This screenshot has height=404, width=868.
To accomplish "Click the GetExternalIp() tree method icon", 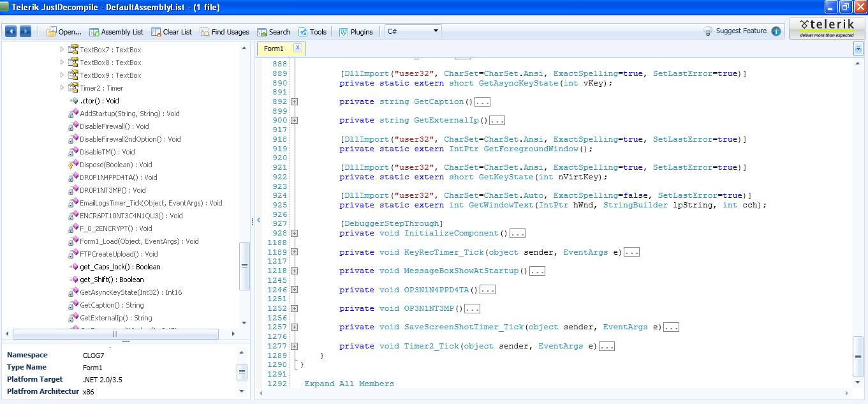I will coord(73,318).
